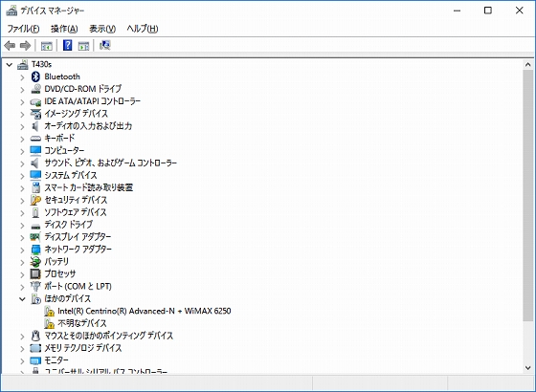This screenshot has height=392, width=536.
Task: Select the ほかのデバイス label
Action: [68, 298]
